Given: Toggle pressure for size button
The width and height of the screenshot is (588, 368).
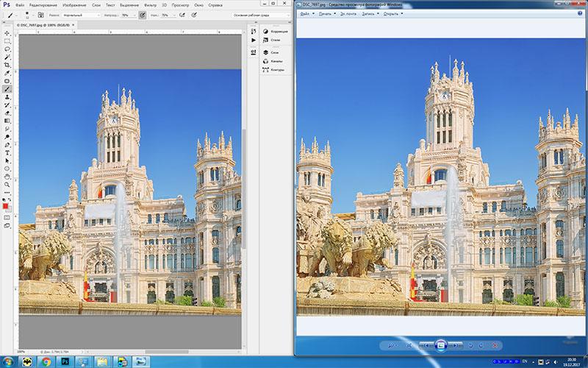Looking at the screenshot, I should tap(194, 15).
